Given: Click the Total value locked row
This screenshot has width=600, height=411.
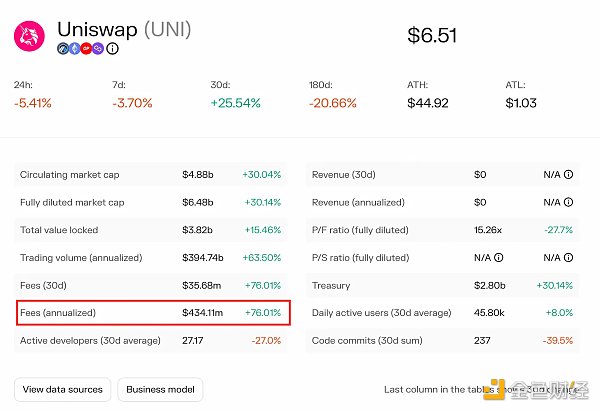Looking at the screenshot, I should [x=150, y=230].
